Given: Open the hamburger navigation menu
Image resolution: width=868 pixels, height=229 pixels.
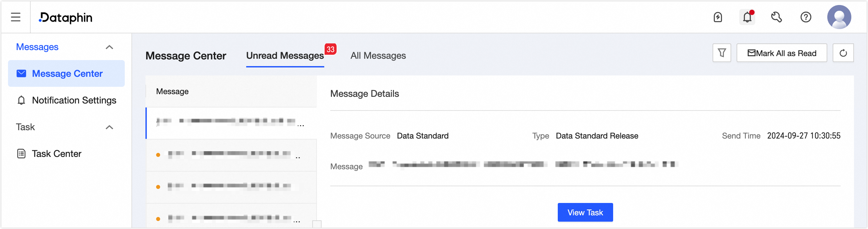Looking at the screenshot, I should (15, 17).
